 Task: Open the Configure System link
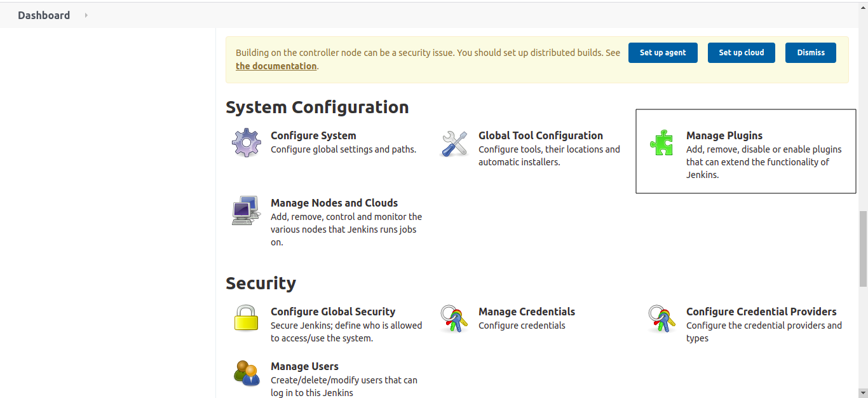pos(313,135)
